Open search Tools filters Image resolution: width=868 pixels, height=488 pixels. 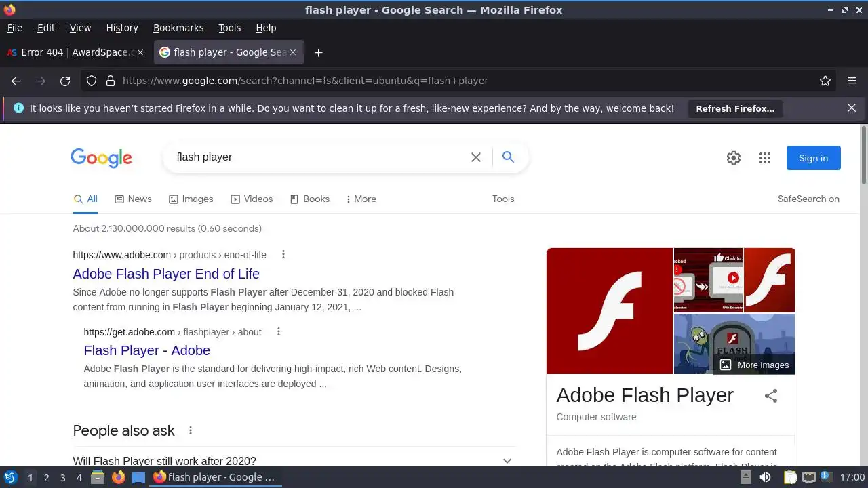click(503, 199)
